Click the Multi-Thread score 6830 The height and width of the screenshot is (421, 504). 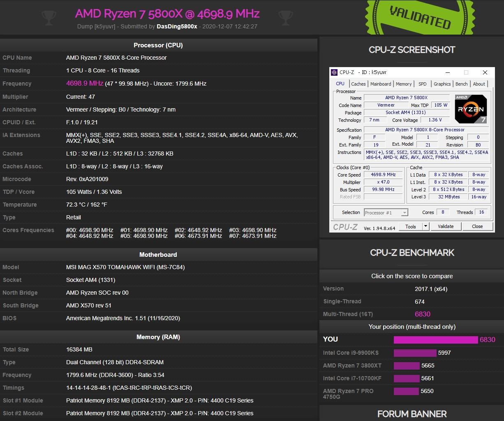[x=423, y=314]
